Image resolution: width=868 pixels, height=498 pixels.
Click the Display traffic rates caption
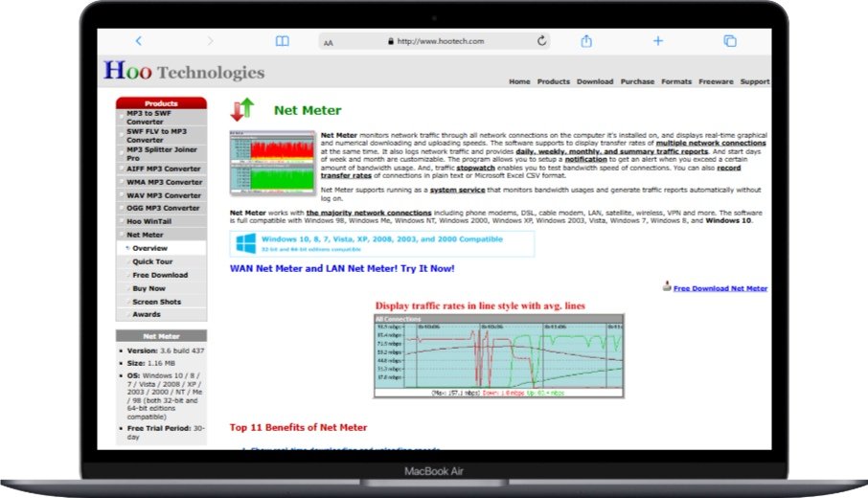pos(480,306)
